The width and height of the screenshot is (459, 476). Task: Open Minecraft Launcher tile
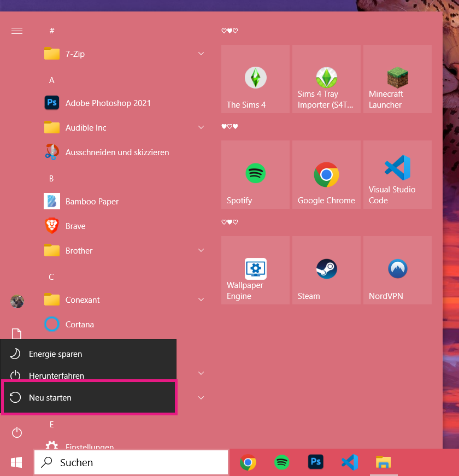[x=397, y=79]
